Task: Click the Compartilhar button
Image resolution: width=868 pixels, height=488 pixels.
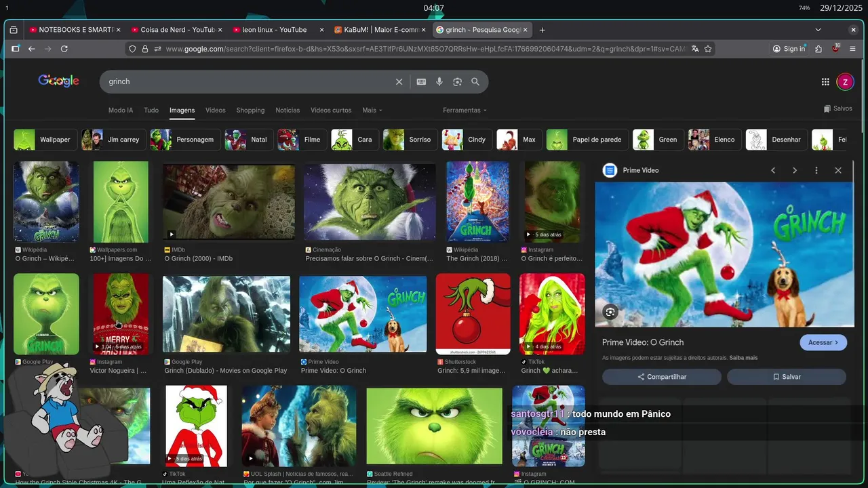Action: [662, 377]
